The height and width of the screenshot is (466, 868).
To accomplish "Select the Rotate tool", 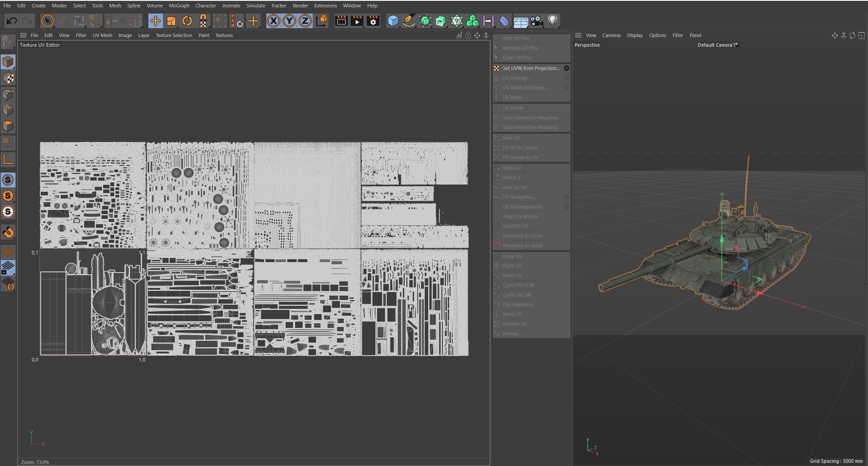I will click(x=187, y=21).
